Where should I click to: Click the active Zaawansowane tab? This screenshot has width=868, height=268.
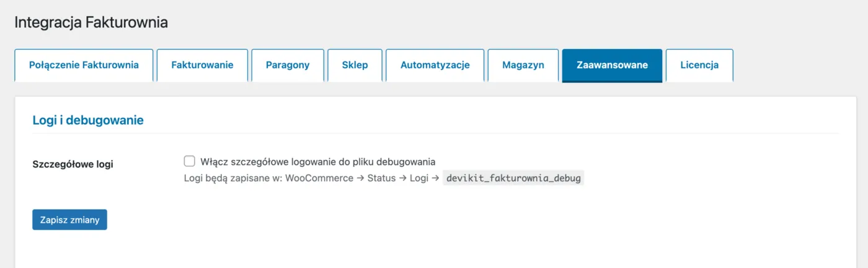coord(612,65)
